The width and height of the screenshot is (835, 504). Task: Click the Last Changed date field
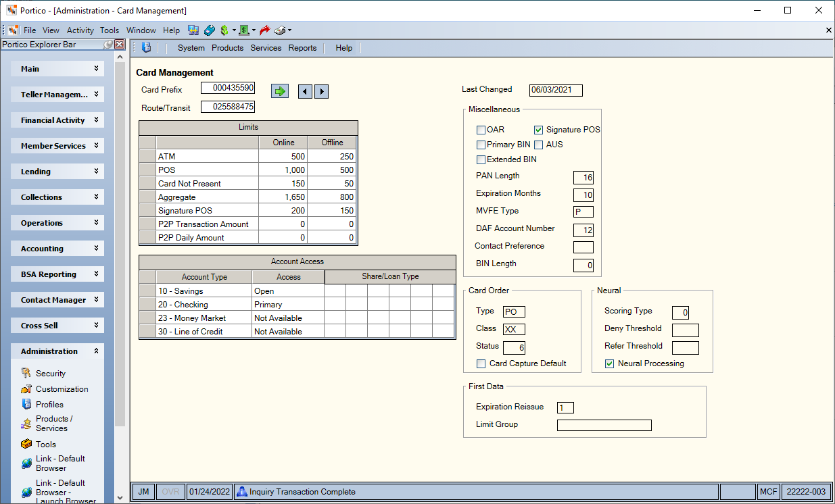pyautogui.click(x=556, y=90)
